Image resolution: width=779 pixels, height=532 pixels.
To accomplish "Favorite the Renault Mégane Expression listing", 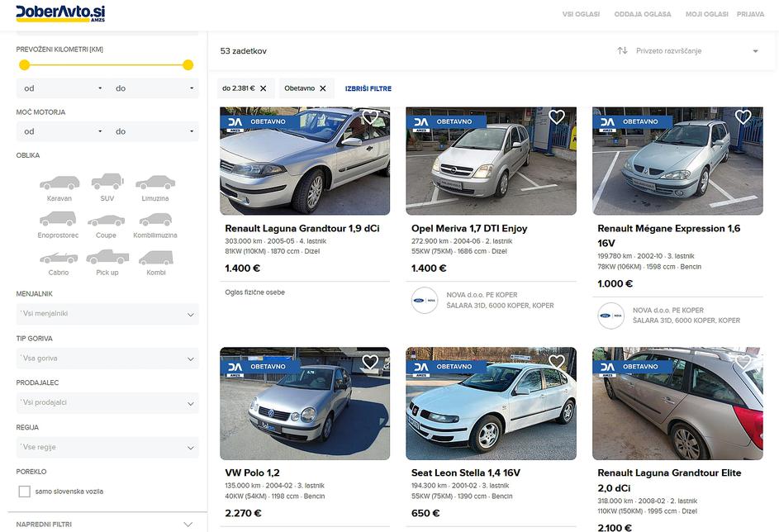I will (x=743, y=117).
